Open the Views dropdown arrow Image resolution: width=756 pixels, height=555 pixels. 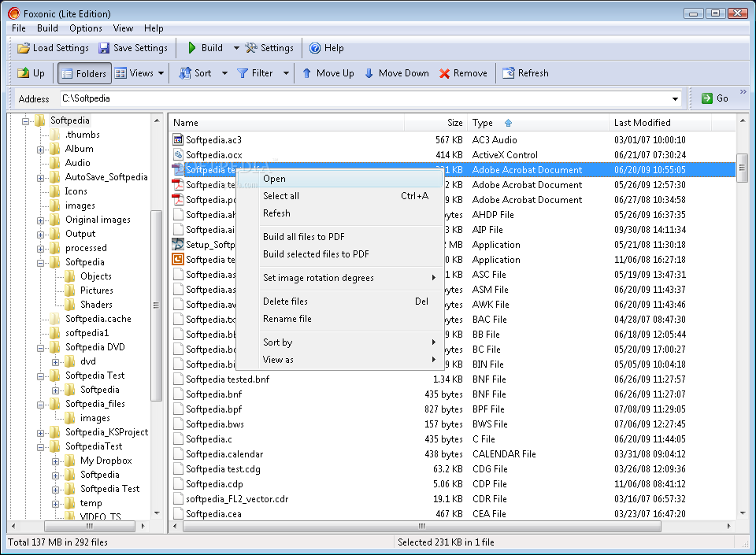pyautogui.click(x=161, y=73)
